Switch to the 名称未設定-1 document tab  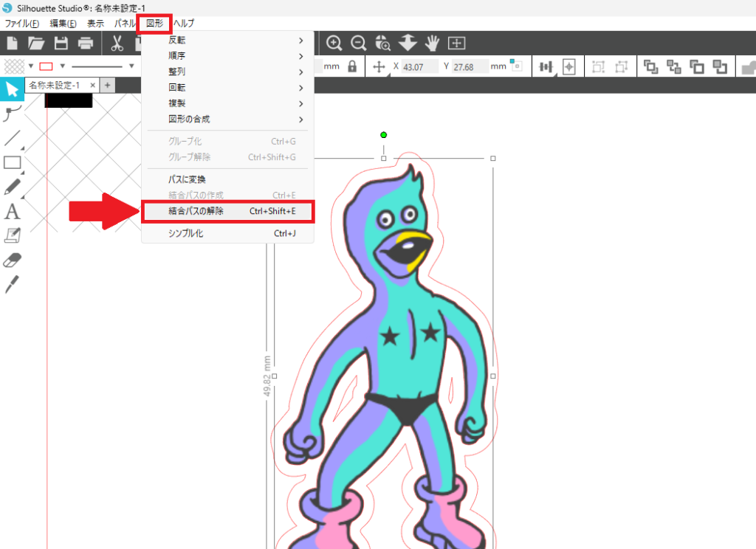[x=55, y=86]
